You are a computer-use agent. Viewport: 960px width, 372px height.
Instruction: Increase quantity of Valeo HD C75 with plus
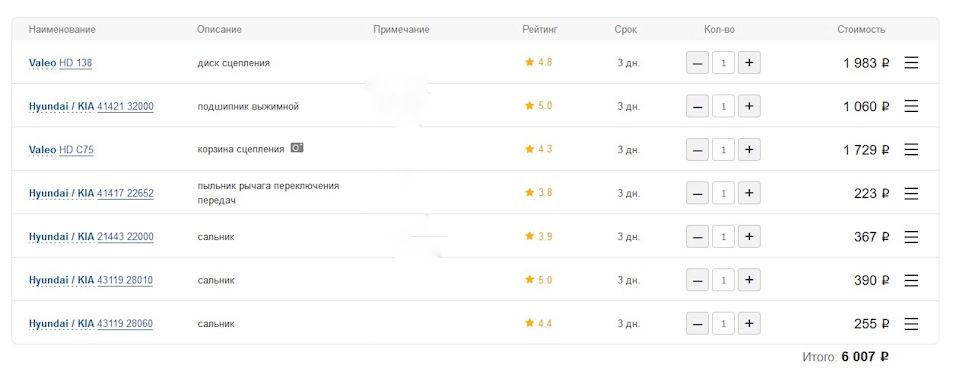(x=749, y=150)
